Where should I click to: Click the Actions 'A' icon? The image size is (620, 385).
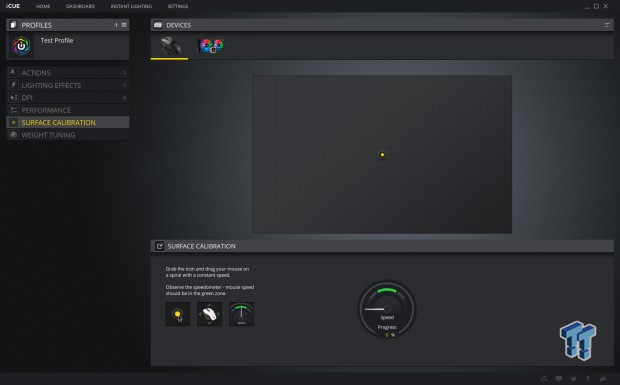tap(13, 72)
